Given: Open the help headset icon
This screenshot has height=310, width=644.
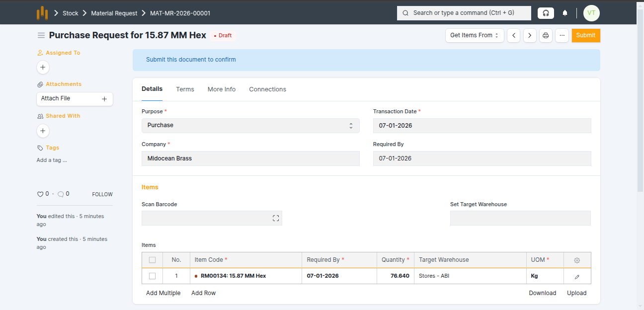Looking at the screenshot, I should click(x=546, y=13).
